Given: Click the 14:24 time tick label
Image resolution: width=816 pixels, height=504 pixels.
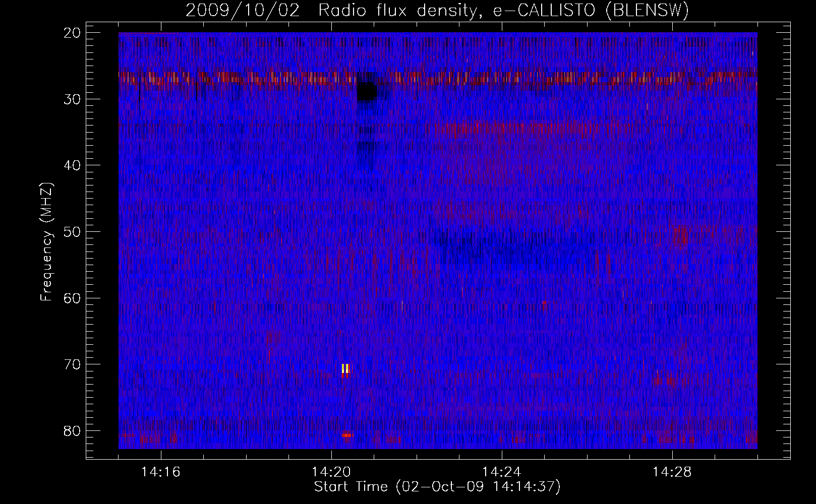Looking at the screenshot, I should point(502,472).
